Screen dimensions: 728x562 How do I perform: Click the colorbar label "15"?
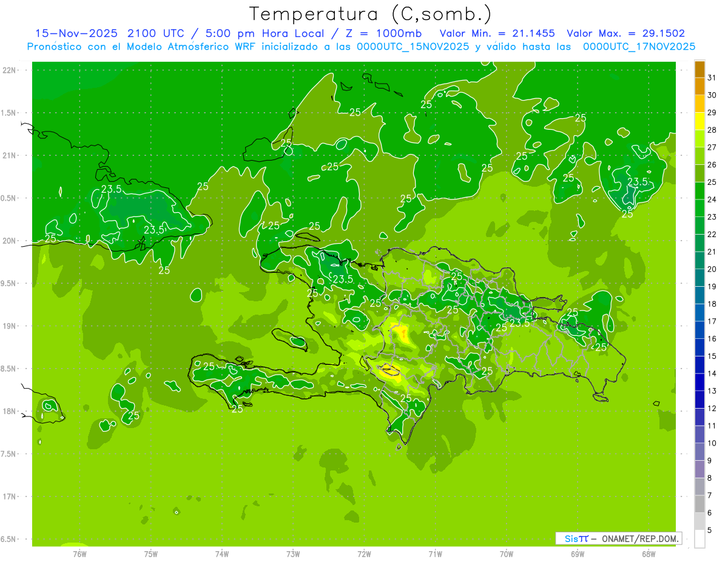pyautogui.click(x=712, y=356)
